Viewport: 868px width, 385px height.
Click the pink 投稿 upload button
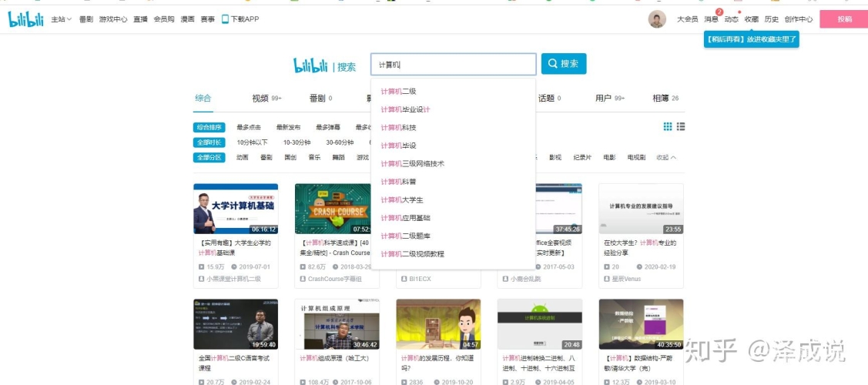point(844,19)
